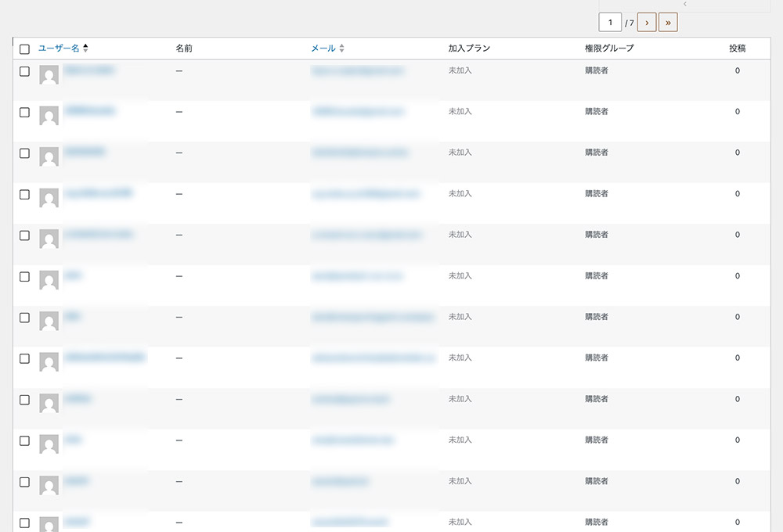
Task: Click the avatar icon in the tenth user row
Action: [x=49, y=444]
